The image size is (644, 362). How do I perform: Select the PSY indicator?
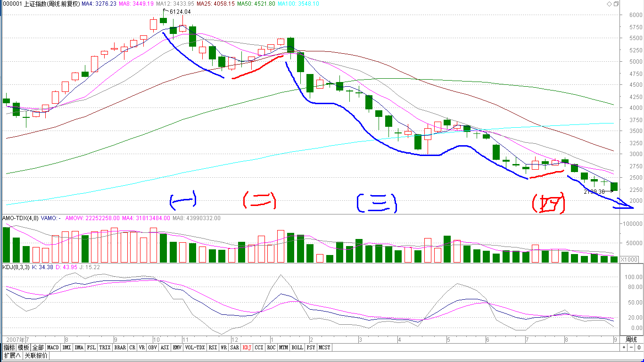(310, 347)
